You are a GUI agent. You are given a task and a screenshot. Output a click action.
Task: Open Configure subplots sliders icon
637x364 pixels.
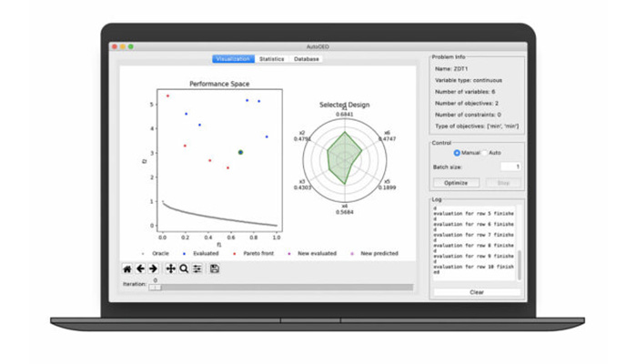197,269
